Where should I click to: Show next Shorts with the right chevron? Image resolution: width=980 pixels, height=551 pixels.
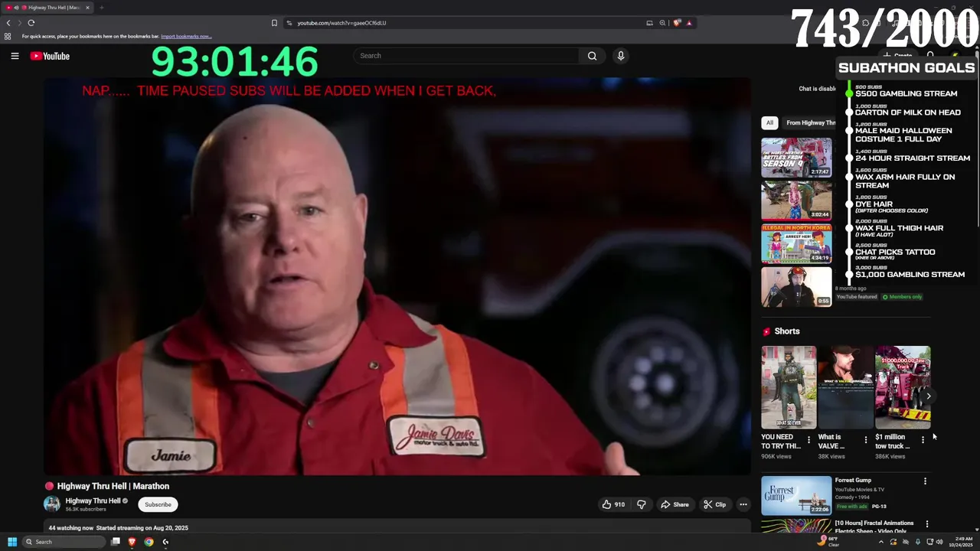coord(928,396)
